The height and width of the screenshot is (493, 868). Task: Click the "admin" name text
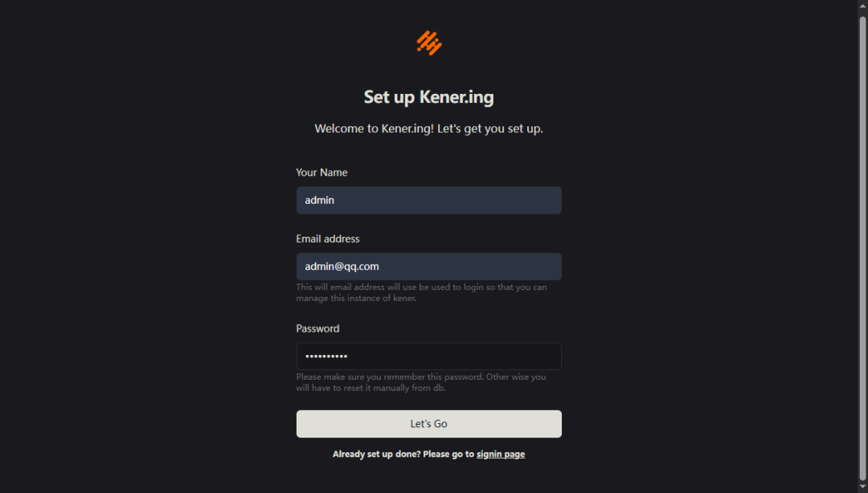[x=319, y=200]
